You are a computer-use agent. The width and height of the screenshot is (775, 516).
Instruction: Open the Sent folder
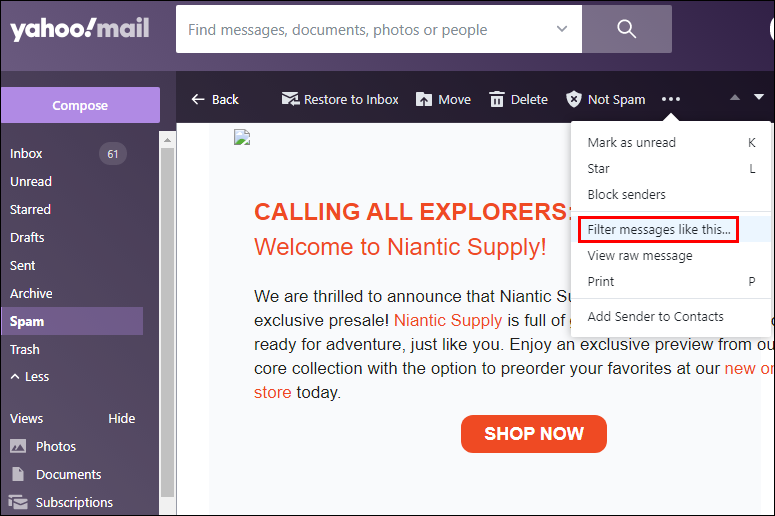[23, 265]
